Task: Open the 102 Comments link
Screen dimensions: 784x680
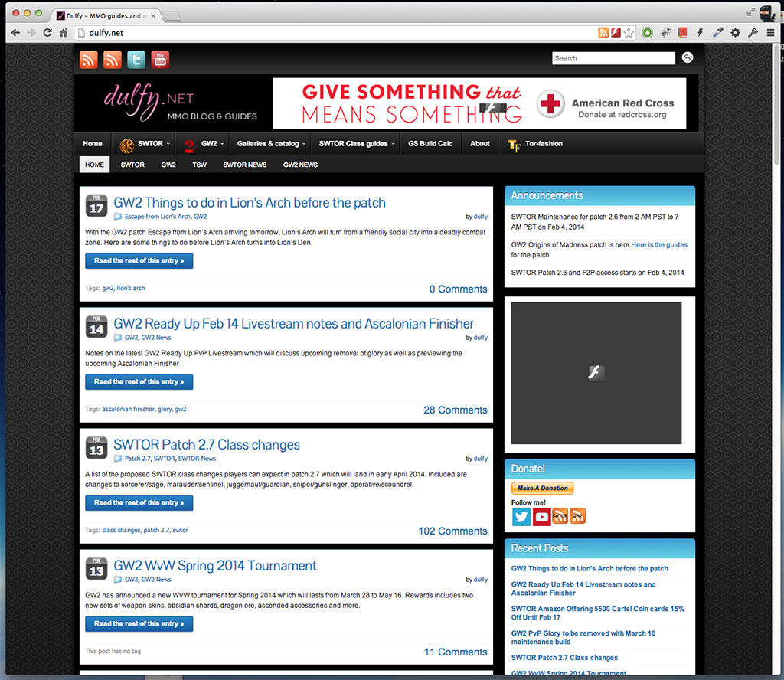Action: [x=453, y=531]
